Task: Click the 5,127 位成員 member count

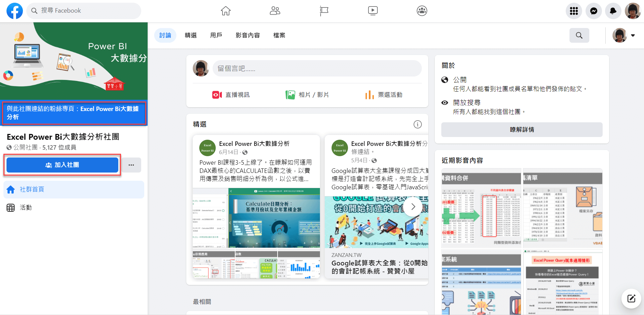Action: click(x=59, y=148)
